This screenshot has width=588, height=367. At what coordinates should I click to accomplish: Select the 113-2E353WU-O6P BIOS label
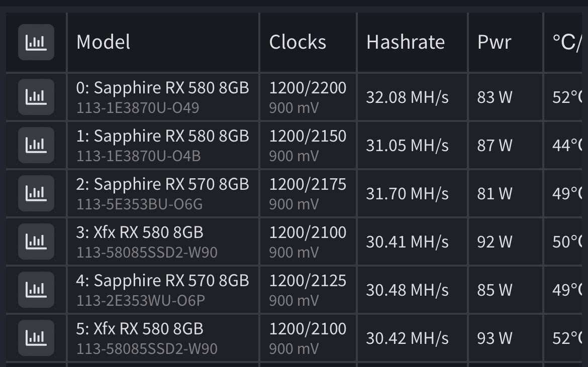point(141,301)
